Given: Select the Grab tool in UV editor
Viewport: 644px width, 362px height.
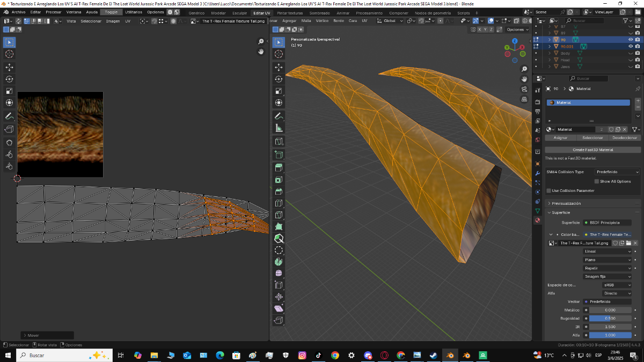Looking at the screenshot, I should tap(9, 142).
